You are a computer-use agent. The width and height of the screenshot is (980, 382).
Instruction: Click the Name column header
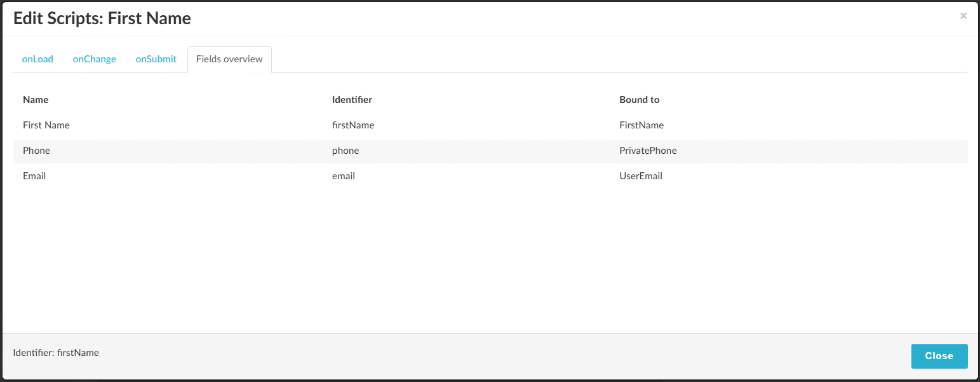(35, 100)
